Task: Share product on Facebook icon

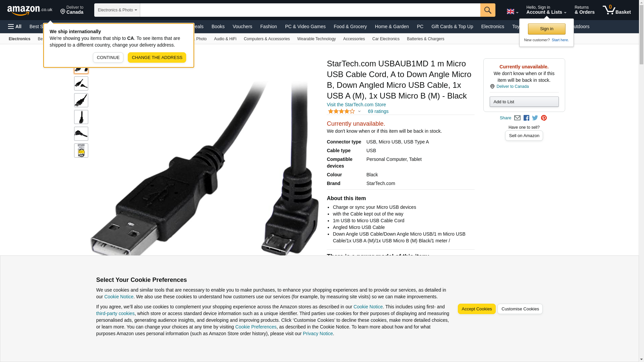Action: (526, 118)
